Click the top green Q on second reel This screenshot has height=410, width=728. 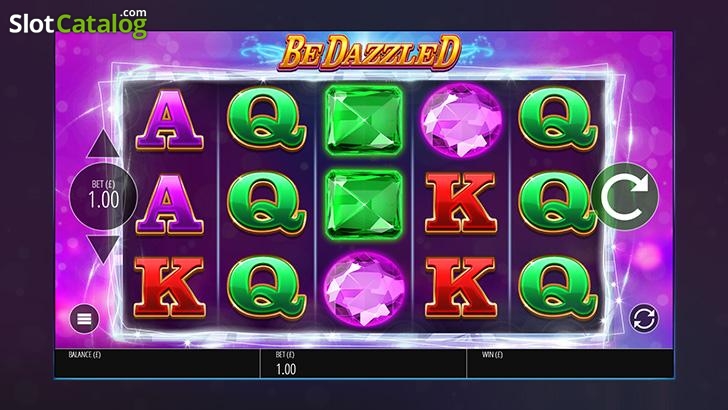point(266,119)
